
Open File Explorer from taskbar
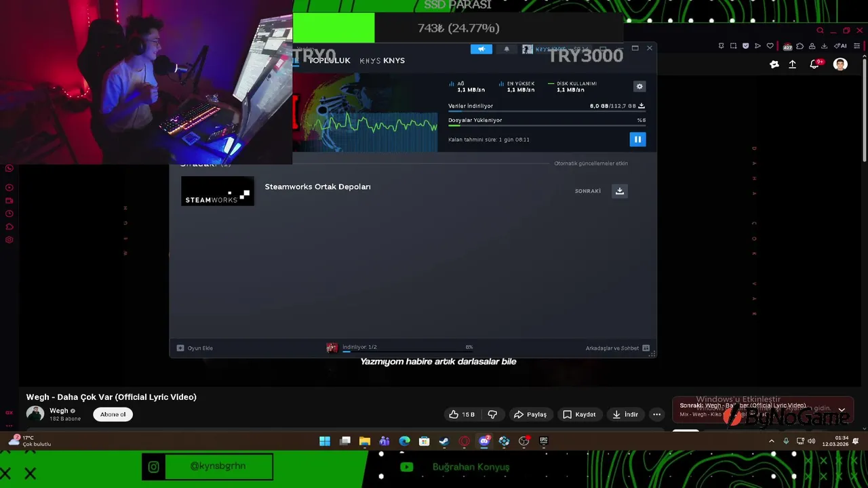coord(365,441)
